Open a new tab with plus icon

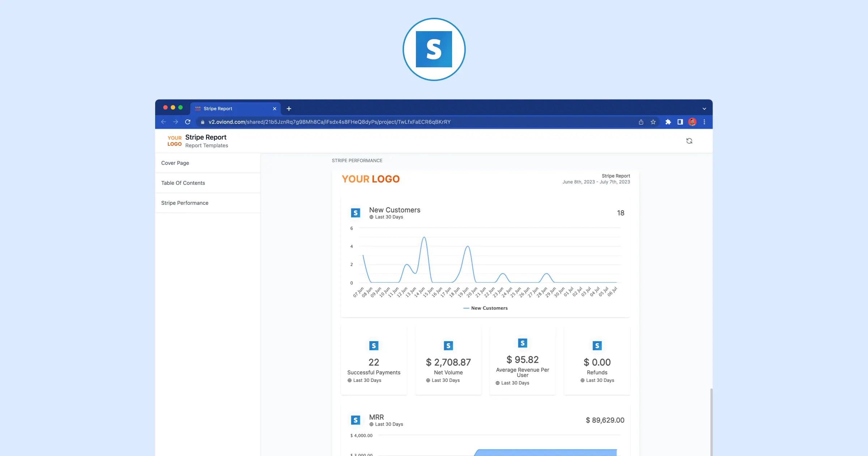pyautogui.click(x=289, y=109)
